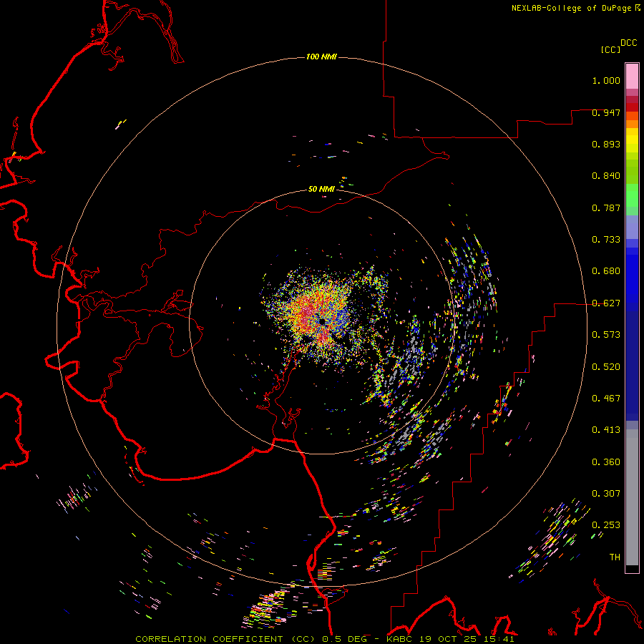644x644 pixels.
Task: Pick the orange swatch below 0.947
Action: coord(632,124)
